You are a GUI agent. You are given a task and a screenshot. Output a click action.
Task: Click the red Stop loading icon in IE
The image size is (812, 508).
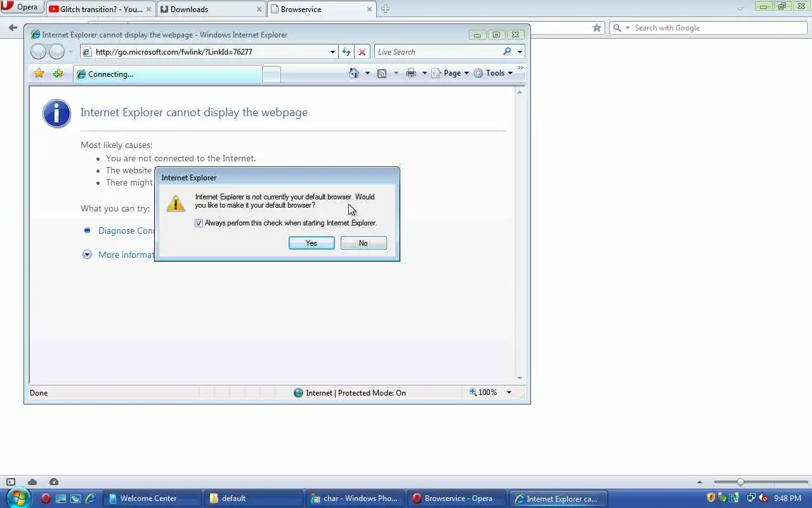click(362, 52)
